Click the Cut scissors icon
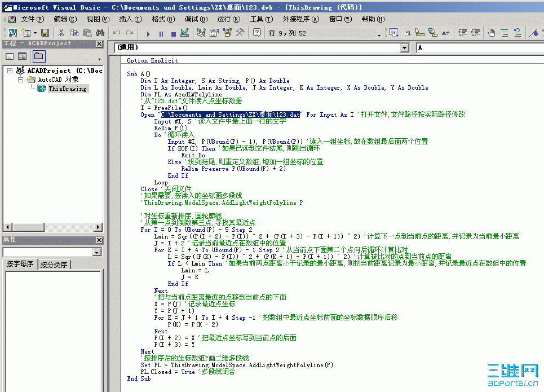 [x=61, y=33]
